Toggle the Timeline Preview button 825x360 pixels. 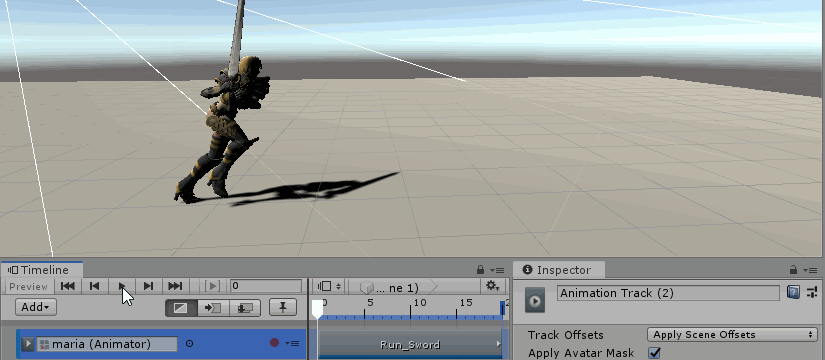click(x=28, y=286)
